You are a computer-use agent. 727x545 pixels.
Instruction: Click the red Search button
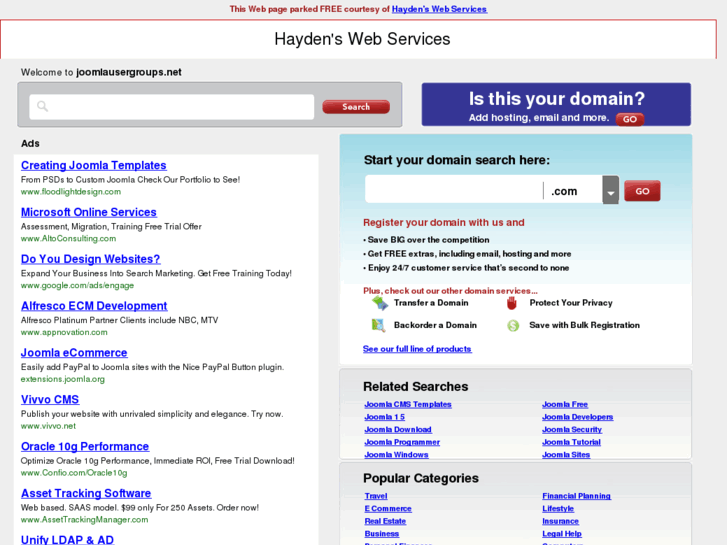pyautogui.click(x=356, y=107)
